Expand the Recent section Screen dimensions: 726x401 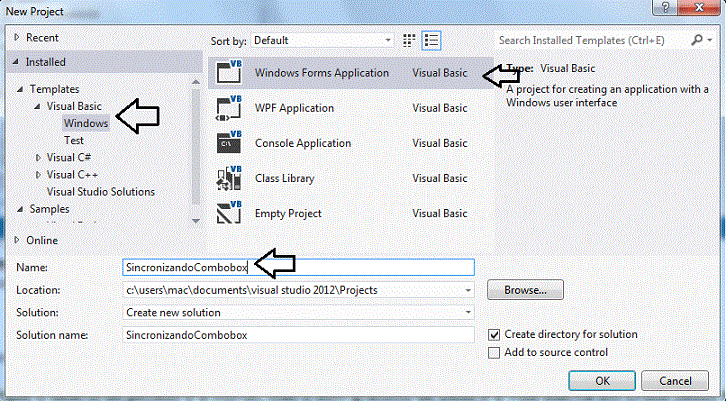(x=17, y=38)
